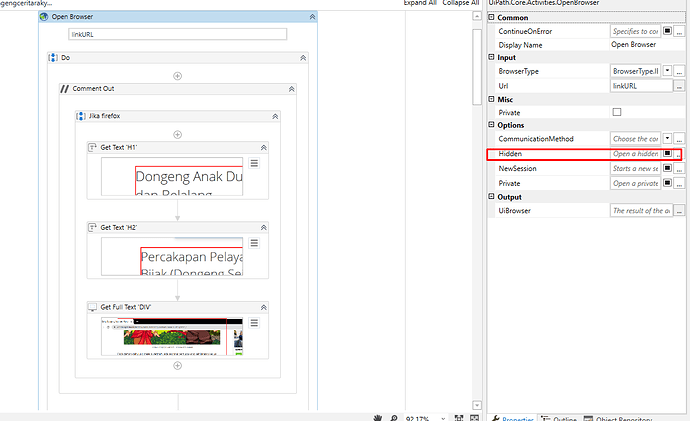Image resolution: width=690 pixels, height=421 pixels.
Task: Add activity above Get Text 'H1'
Action: coord(177,135)
